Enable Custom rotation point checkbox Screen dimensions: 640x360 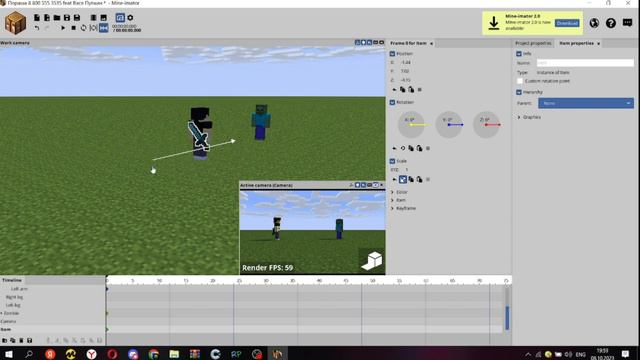pos(520,81)
